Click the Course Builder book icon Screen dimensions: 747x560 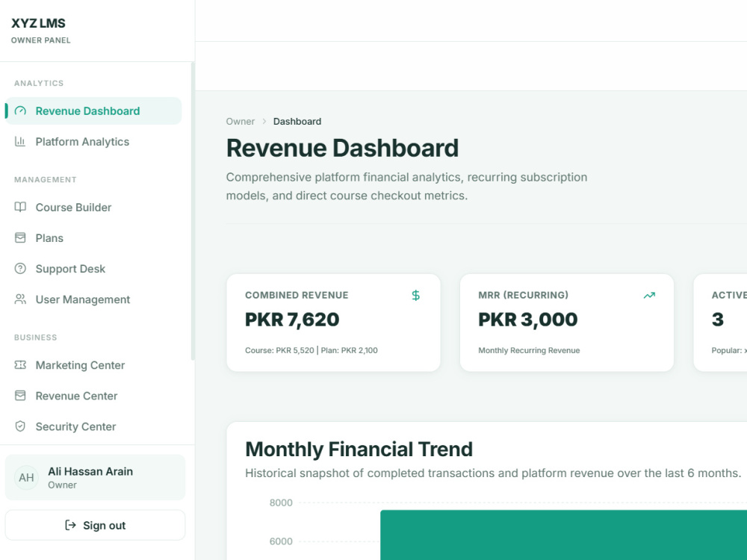coord(20,207)
